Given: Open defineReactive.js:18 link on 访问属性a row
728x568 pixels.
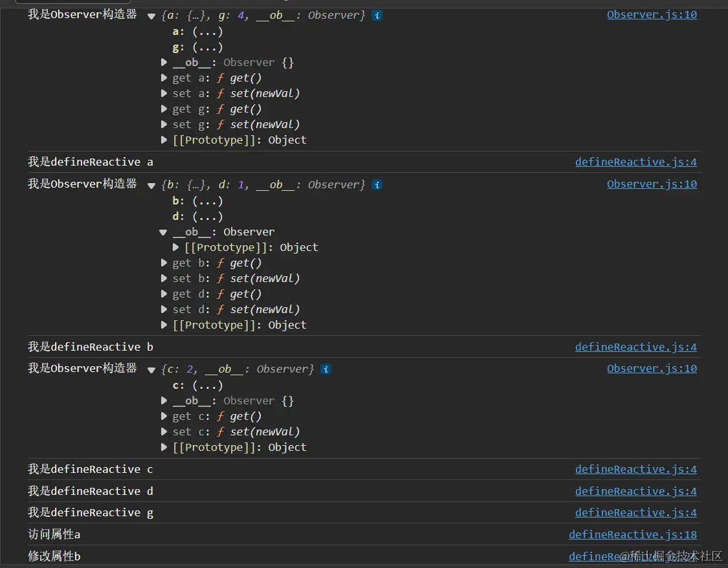Looking at the screenshot, I should 633,535.
